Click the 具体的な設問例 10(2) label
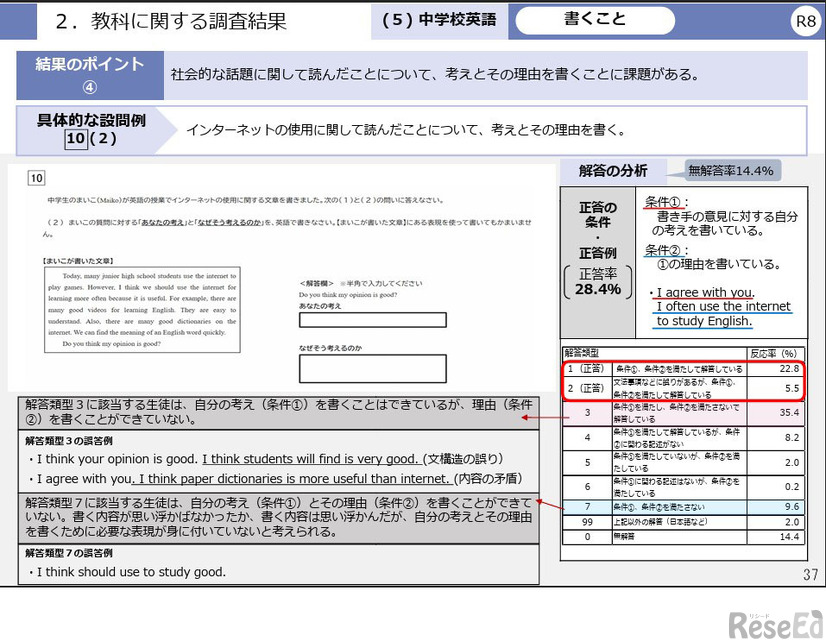 91,130
